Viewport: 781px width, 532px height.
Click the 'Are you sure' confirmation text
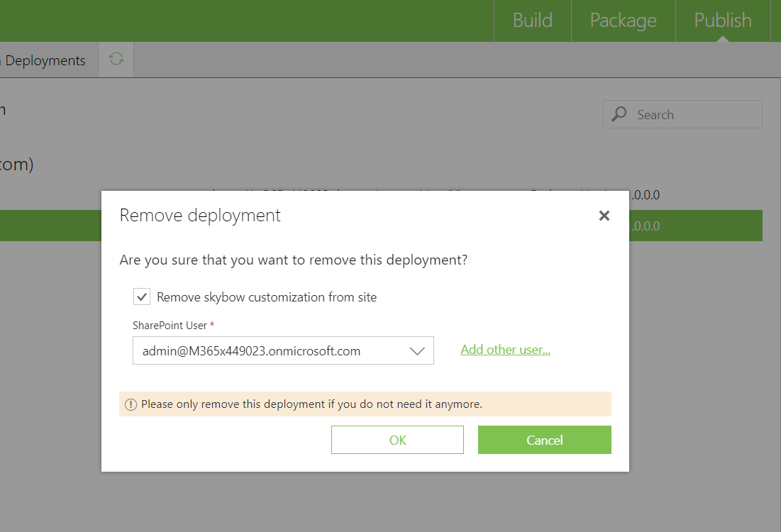click(x=294, y=260)
